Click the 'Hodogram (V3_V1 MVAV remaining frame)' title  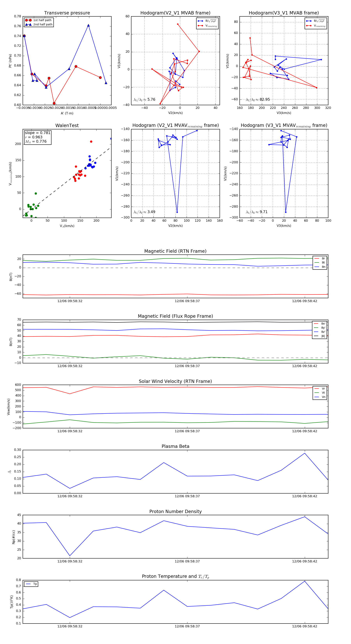(284, 125)
